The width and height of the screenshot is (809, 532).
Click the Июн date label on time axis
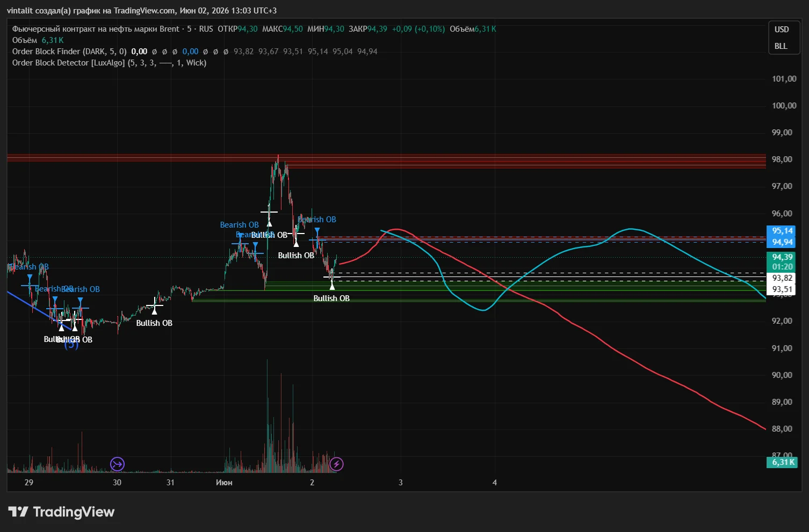click(224, 483)
